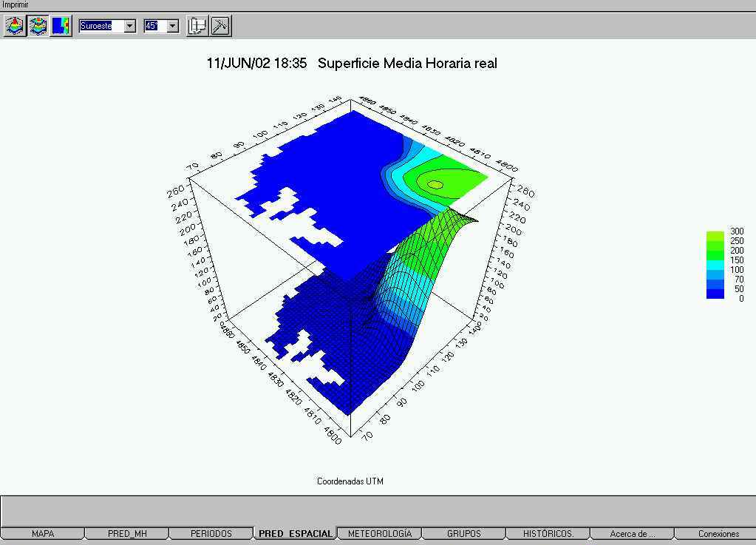Click the legend value 300
The height and width of the screenshot is (545, 756).
[737, 231]
